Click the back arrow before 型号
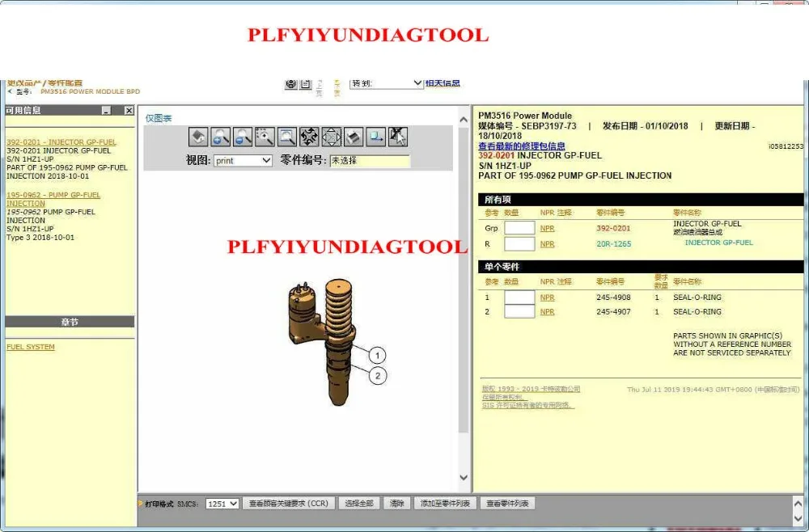The width and height of the screenshot is (809, 532). click(x=10, y=91)
